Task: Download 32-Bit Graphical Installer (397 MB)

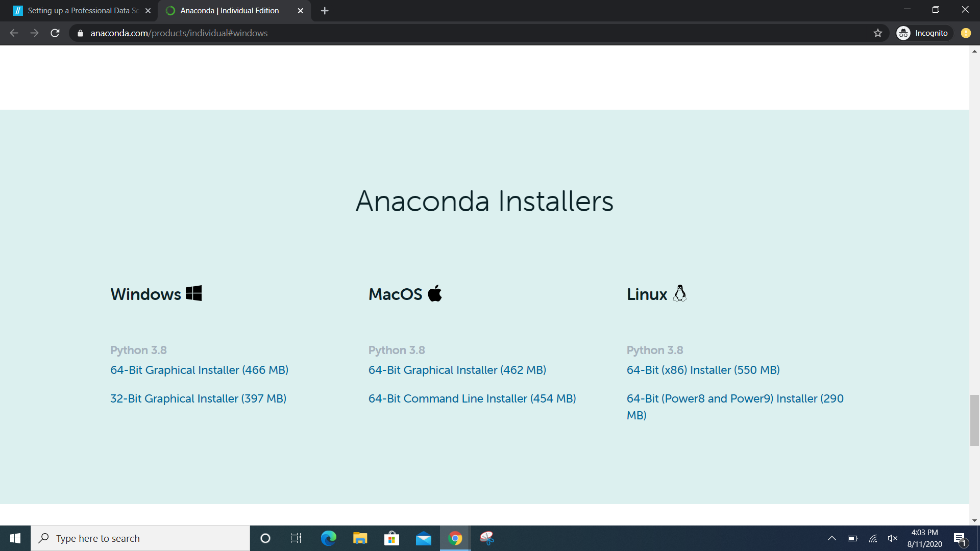Action: (x=198, y=398)
